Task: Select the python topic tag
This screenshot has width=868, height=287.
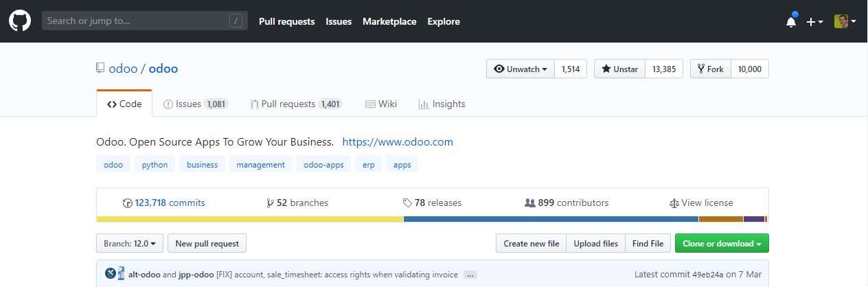Action: pyautogui.click(x=155, y=164)
